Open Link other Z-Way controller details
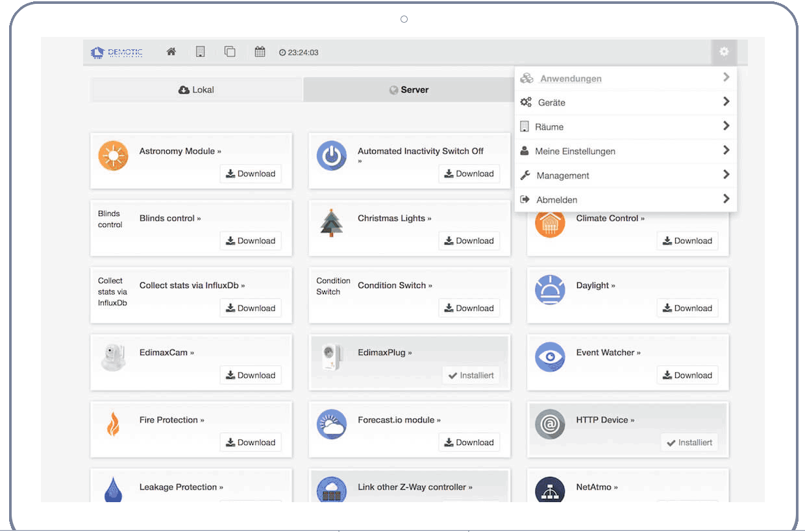805x532 pixels. tap(415, 487)
